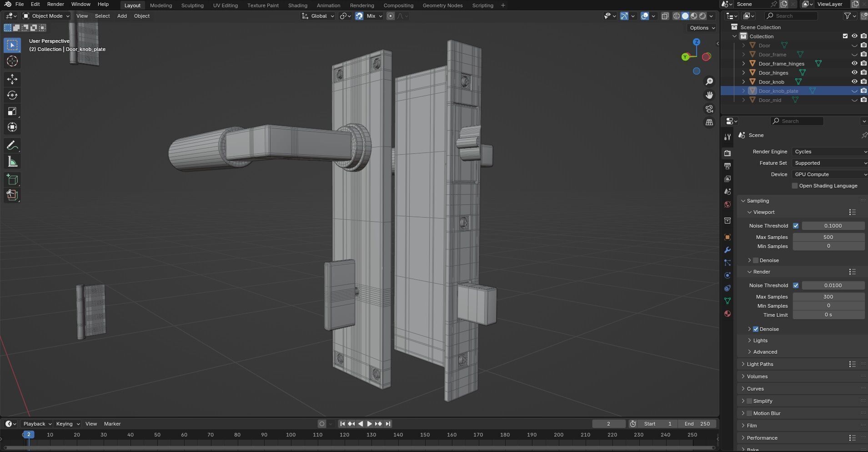Select the Measure tool
Screen dimensions: 868x452
[12, 162]
